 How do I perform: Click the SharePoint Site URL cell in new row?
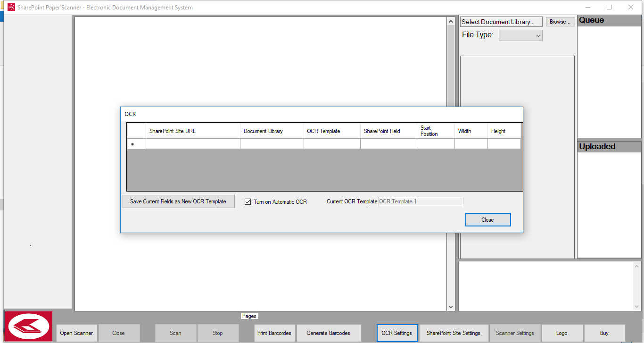pyautogui.click(x=193, y=144)
